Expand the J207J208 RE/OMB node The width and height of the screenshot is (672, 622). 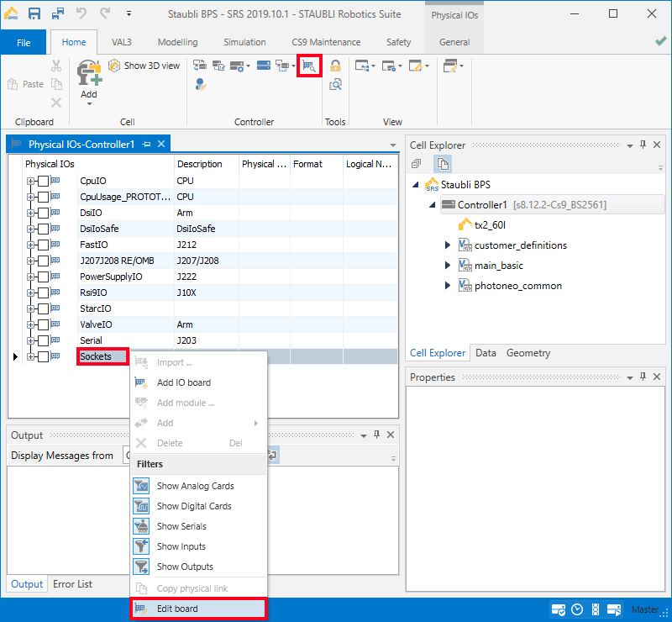click(x=30, y=261)
